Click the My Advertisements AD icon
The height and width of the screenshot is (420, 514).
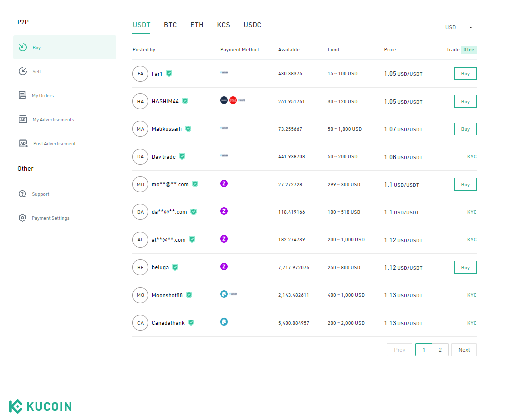pos(22,119)
